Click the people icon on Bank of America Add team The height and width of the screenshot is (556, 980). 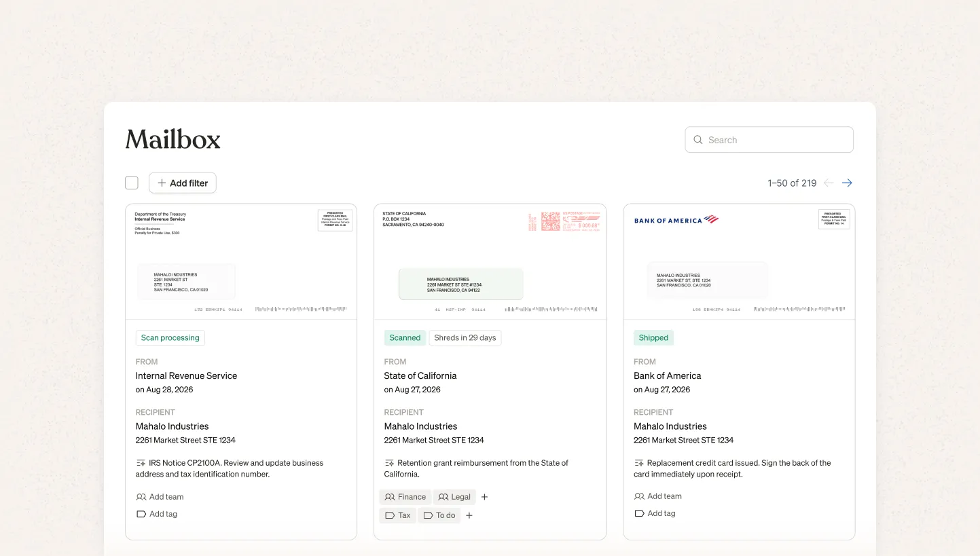point(640,496)
